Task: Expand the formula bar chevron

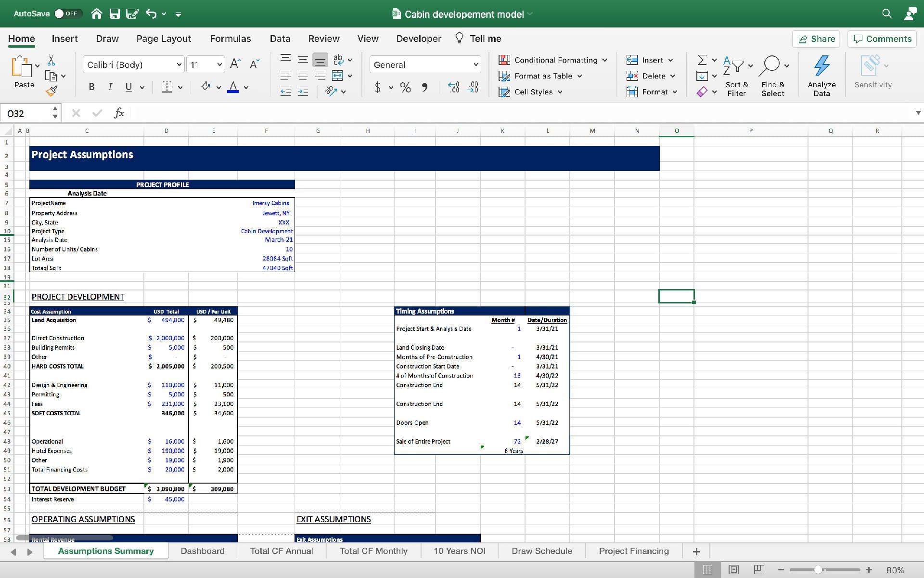Action: (918, 113)
